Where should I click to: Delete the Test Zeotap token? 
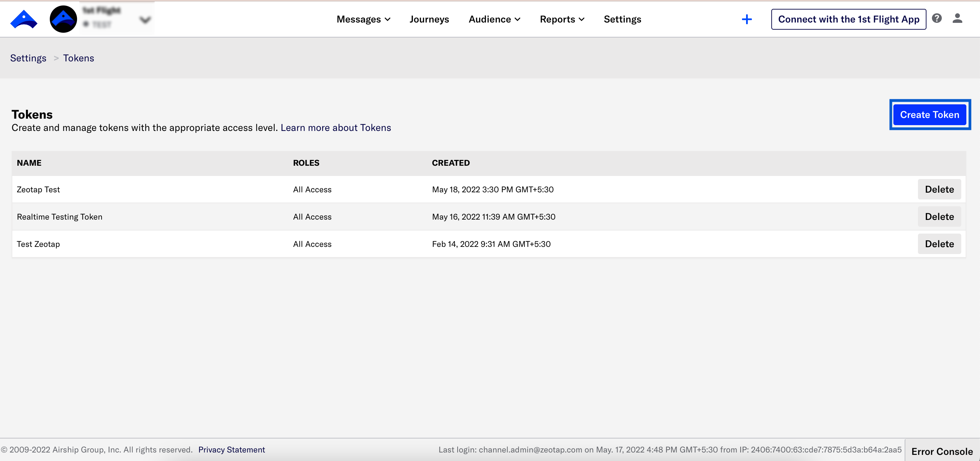pos(939,244)
